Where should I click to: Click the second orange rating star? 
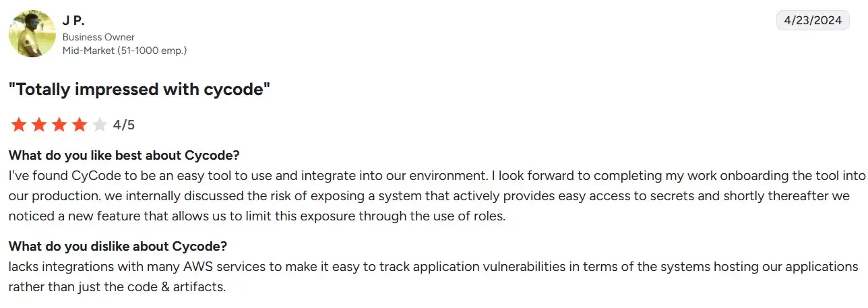[x=39, y=125]
